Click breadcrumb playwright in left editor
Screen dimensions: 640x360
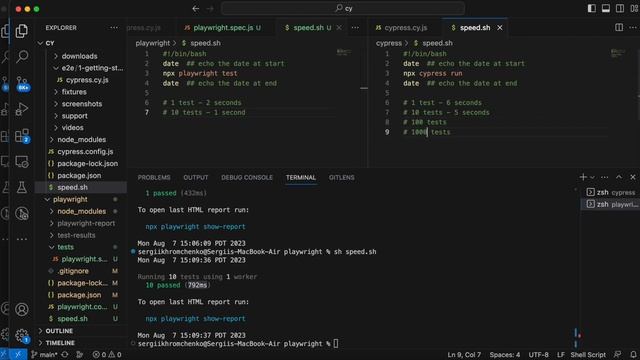[152, 43]
